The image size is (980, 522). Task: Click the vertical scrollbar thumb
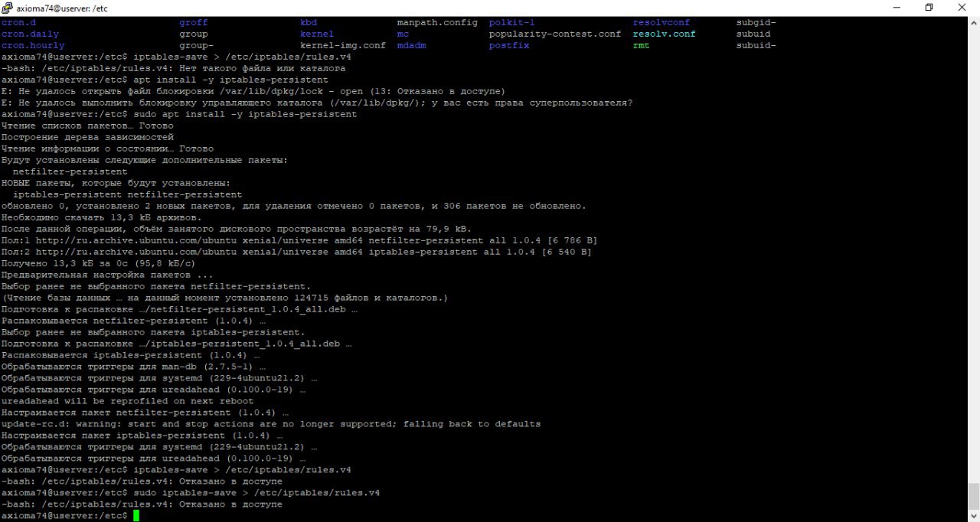(973, 495)
